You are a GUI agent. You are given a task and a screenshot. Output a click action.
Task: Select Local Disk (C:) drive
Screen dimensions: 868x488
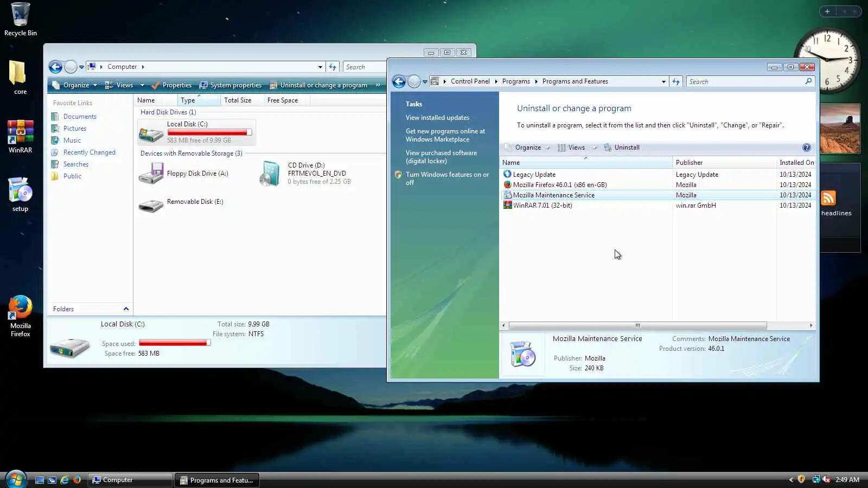196,132
